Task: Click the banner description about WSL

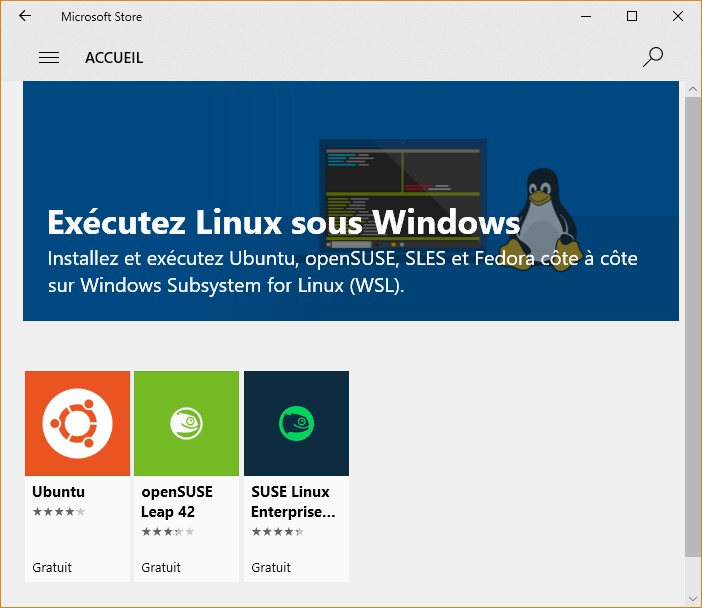Action: (342, 272)
